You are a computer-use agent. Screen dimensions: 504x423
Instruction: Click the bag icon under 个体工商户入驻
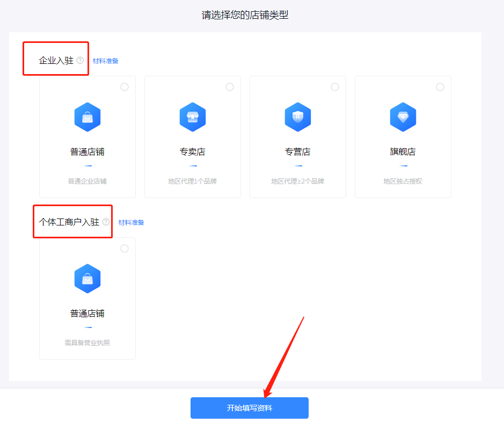pyautogui.click(x=87, y=278)
